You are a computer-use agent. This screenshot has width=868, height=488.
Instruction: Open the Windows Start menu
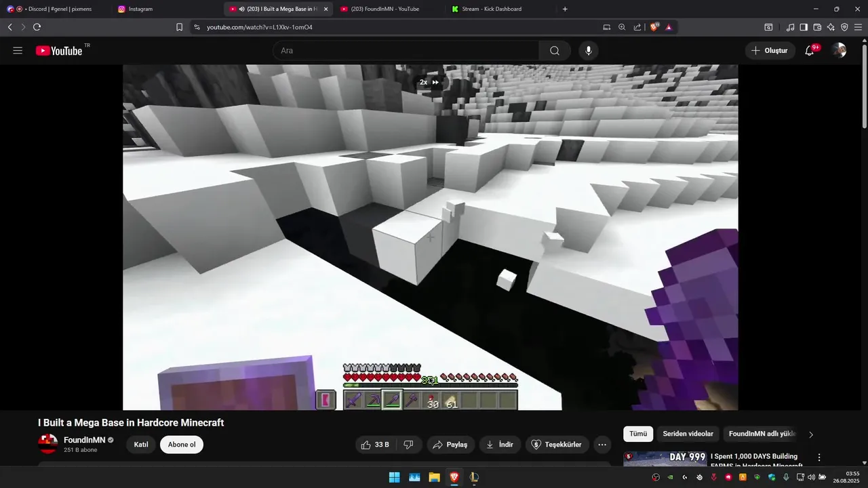(394, 477)
